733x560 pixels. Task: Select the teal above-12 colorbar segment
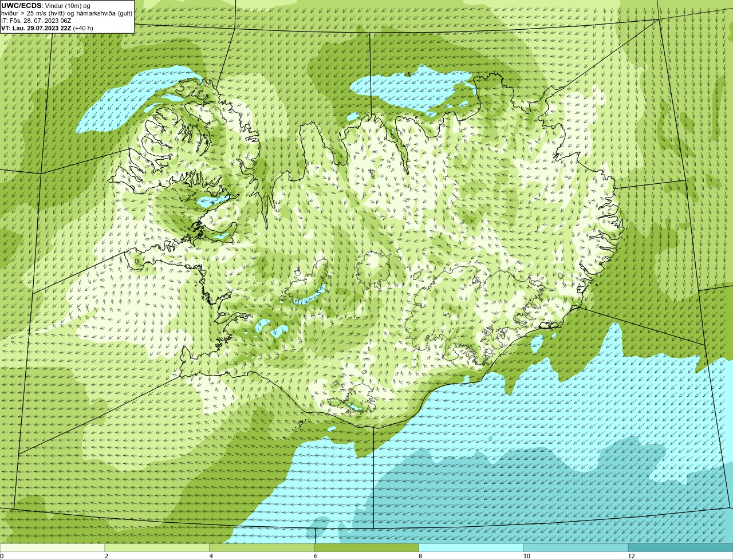(x=681, y=548)
